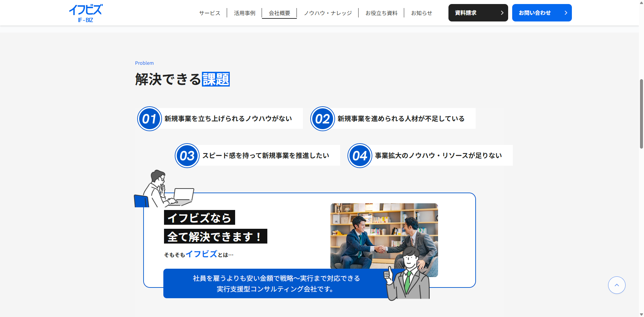Click the page's vertical scrollbar thumb
This screenshot has width=644, height=317.
641,114
